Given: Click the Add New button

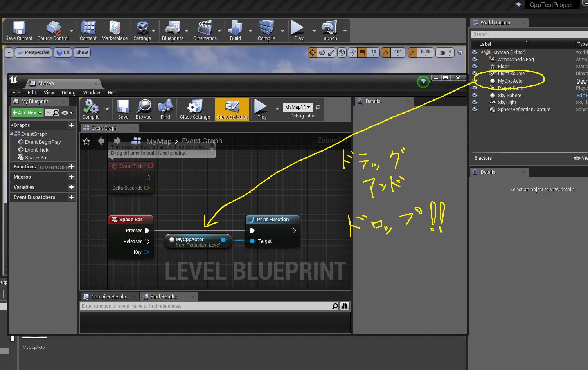Looking at the screenshot, I should tap(27, 113).
